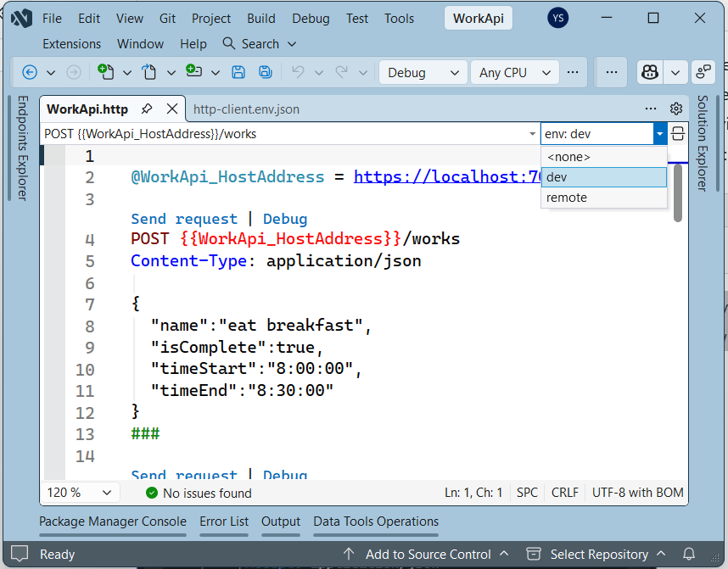
Task: Click the Redo arrow icon
Action: point(342,72)
